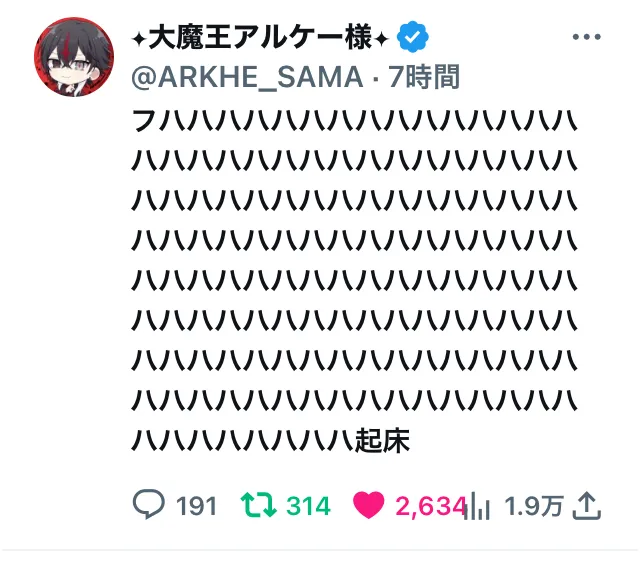The width and height of the screenshot is (640, 568).
Task: Click the leading フ character of tweet
Action: pos(144,120)
